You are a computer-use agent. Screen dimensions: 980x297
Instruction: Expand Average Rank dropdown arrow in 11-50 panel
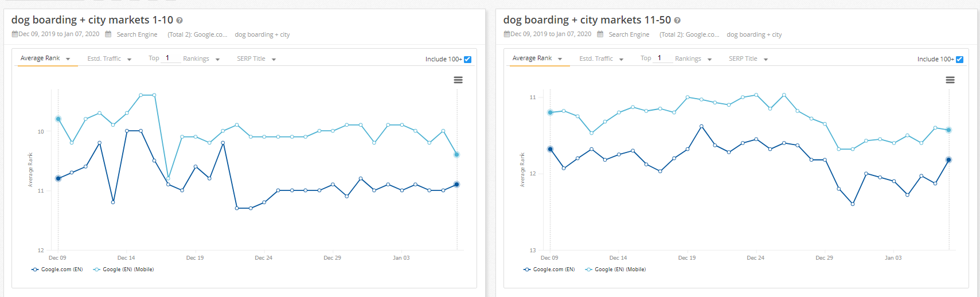coord(560,59)
